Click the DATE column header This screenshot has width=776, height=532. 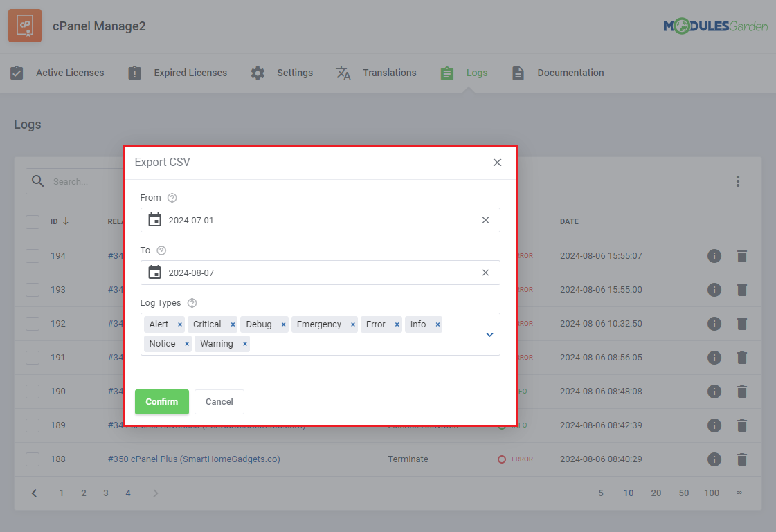(569, 221)
